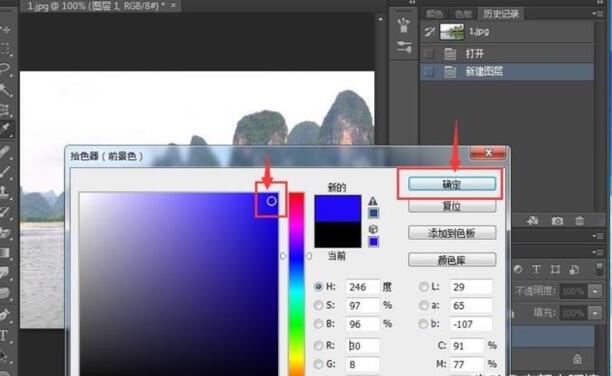Select the H hue radio button

(x=318, y=287)
